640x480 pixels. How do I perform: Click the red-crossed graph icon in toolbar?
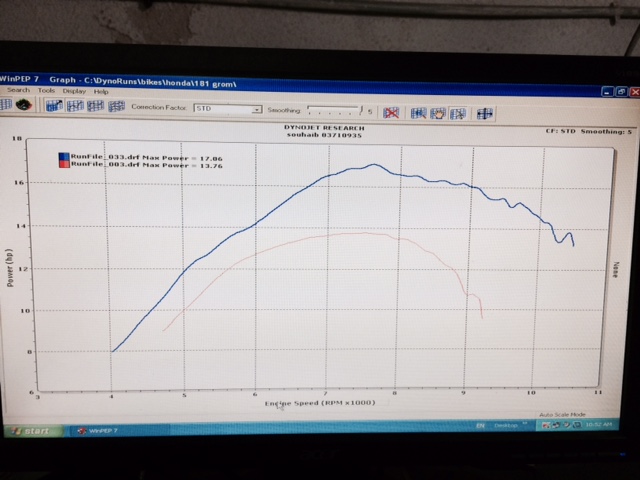(x=391, y=113)
